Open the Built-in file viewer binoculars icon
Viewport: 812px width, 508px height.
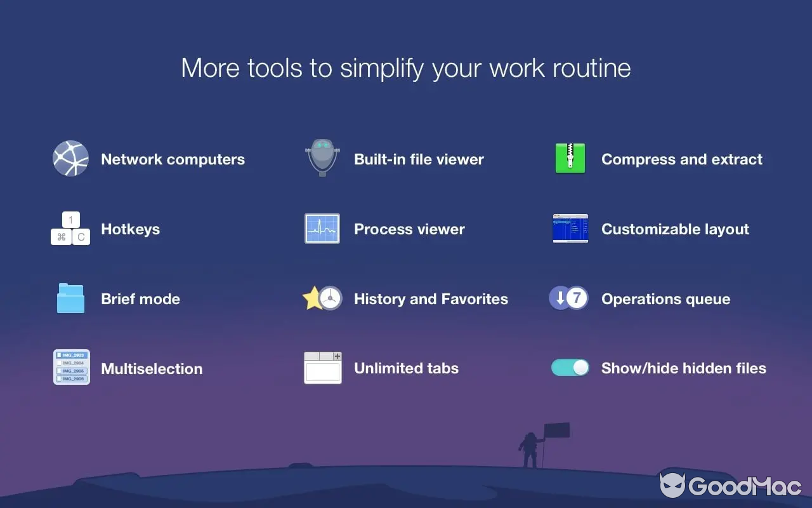click(x=322, y=159)
